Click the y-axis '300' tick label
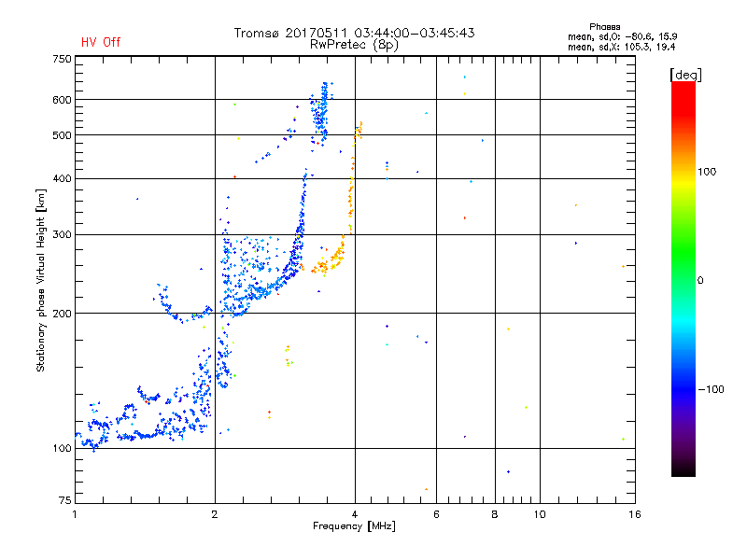 (62, 235)
